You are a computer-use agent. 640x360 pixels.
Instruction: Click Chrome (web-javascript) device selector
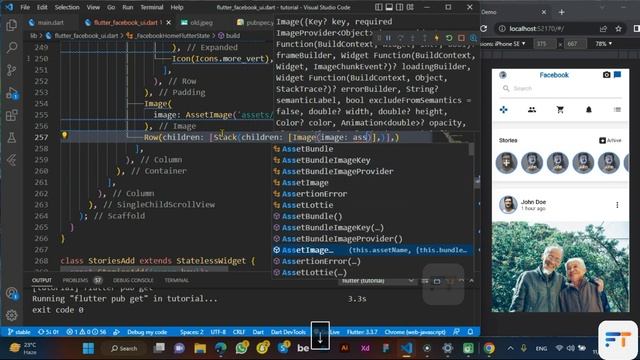pyautogui.click(x=415, y=332)
